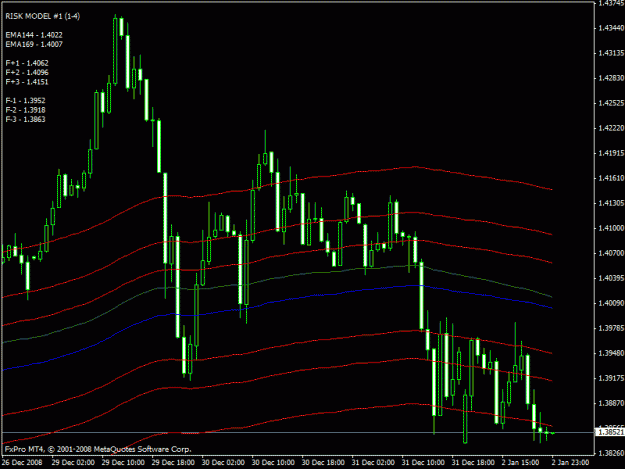
Task: Click the 1.42830 price axis label
Action: (611, 78)
